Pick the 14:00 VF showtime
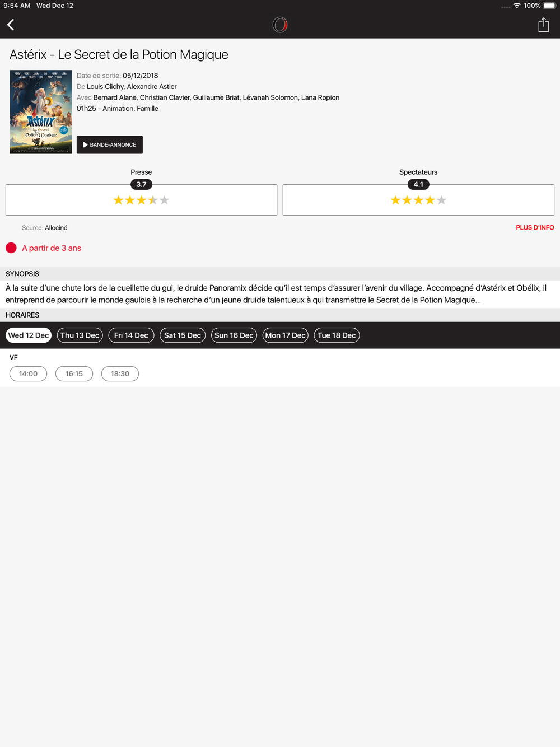Screen dimensions: 560x747 pos(28,373)
